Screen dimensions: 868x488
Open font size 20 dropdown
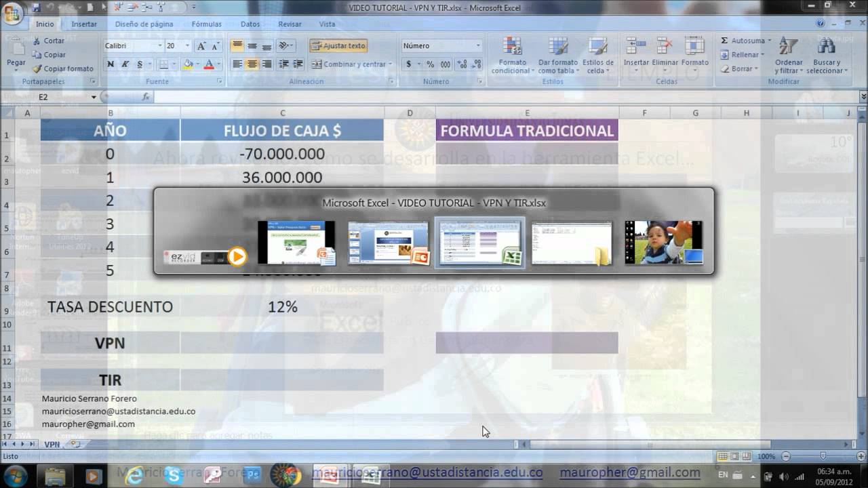188,46
